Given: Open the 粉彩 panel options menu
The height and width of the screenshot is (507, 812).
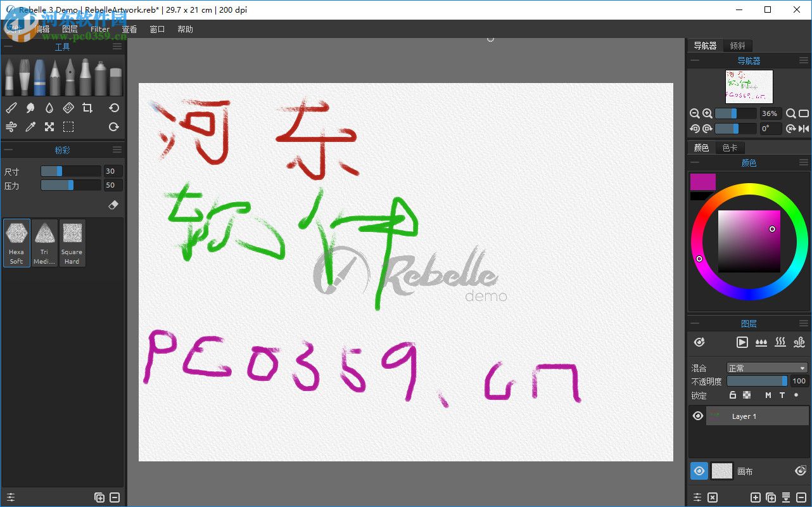Looking at the screenshot, I should click(x=117, y=150).
